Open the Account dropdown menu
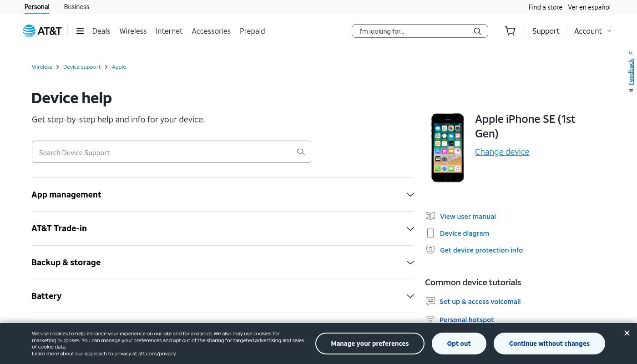This screenshot has height=364, width=637. [592, 31]
